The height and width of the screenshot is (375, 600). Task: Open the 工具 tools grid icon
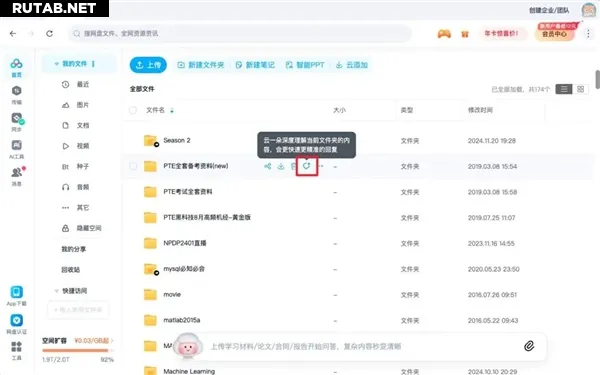pos(16,347)
